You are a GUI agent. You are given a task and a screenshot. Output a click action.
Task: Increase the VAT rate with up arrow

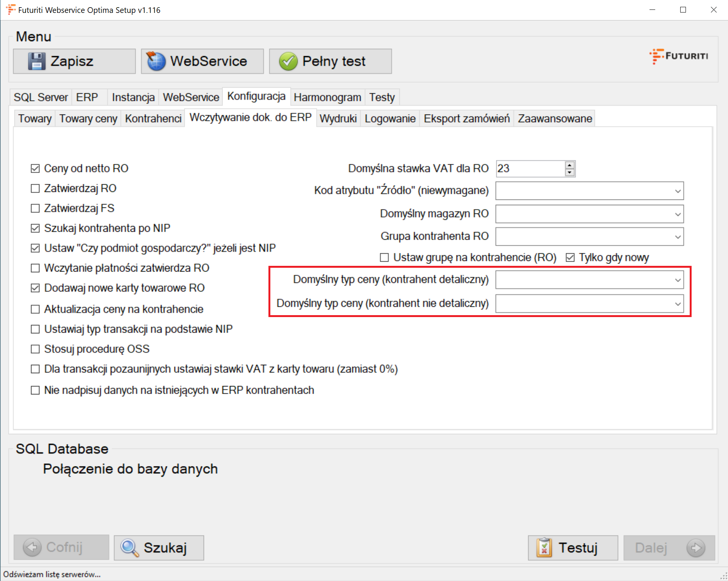tap(570, 165)
